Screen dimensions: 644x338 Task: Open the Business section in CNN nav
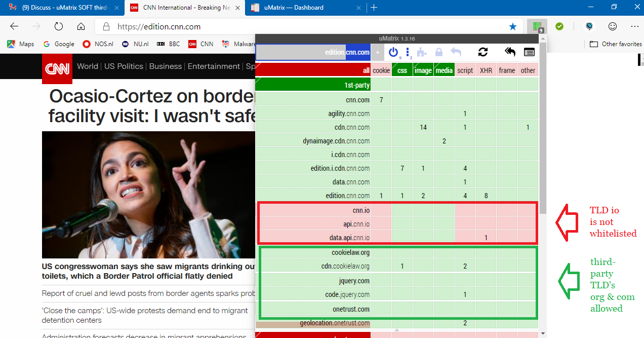tap(166, 66)
